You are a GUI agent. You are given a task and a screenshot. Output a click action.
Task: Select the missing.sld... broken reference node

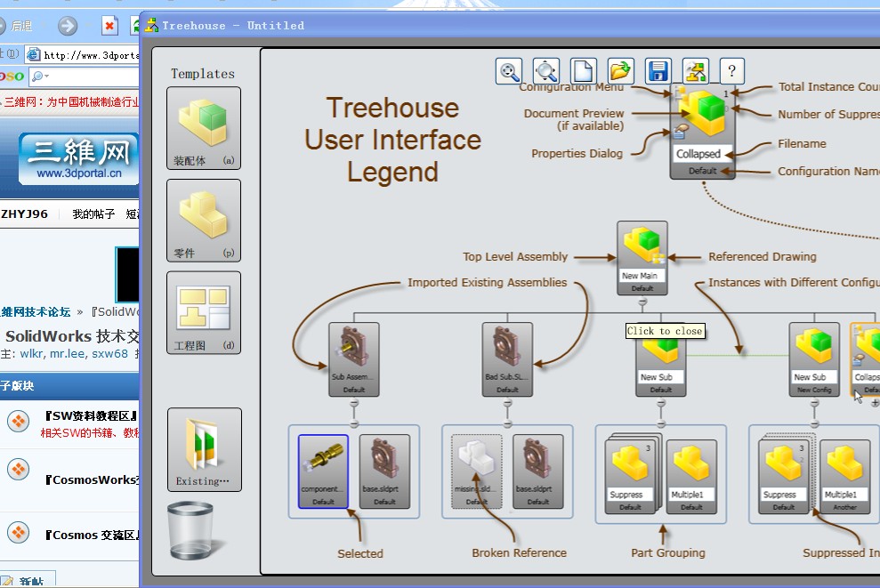click(476, 471)
